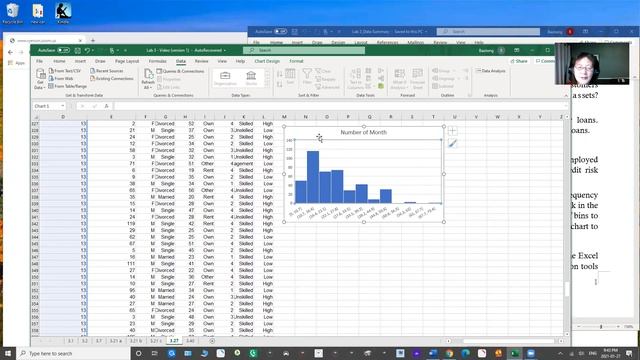Switch to the Chart Design tab

[267, 61]
